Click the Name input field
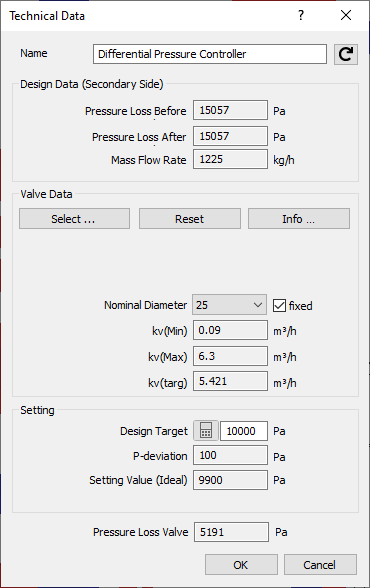 [210, 54]
